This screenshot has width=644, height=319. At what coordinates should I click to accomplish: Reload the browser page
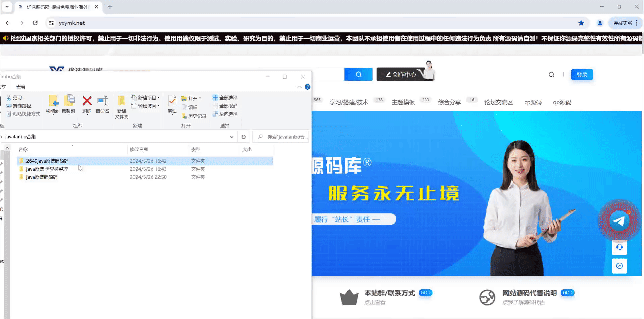coord(35,23)
